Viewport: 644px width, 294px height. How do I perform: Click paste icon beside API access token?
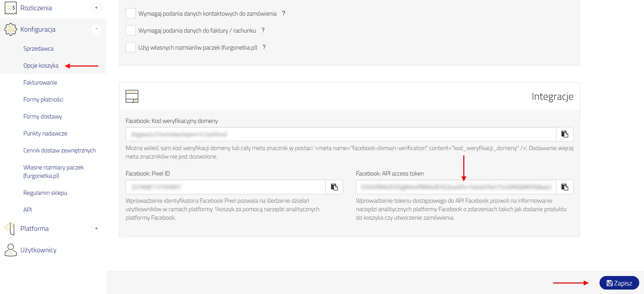[565, 187]
